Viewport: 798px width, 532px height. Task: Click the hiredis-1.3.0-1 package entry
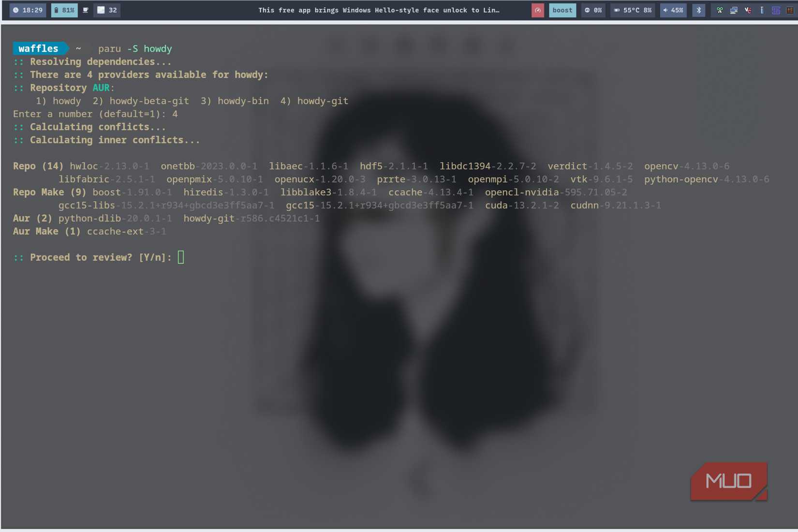(226, 192)
